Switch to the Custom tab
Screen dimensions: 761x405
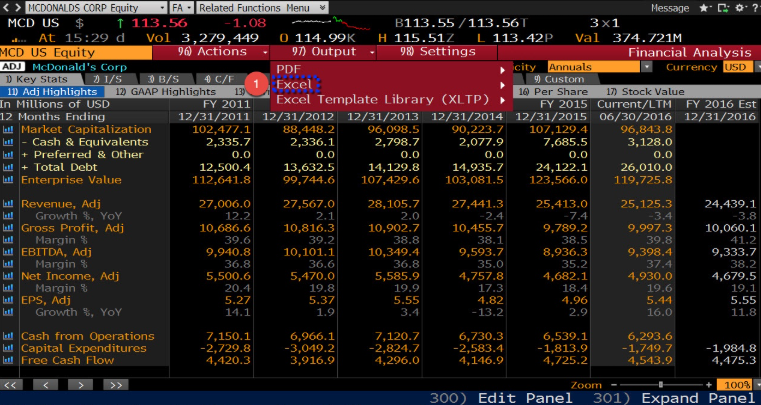click(x=562, y=79)
